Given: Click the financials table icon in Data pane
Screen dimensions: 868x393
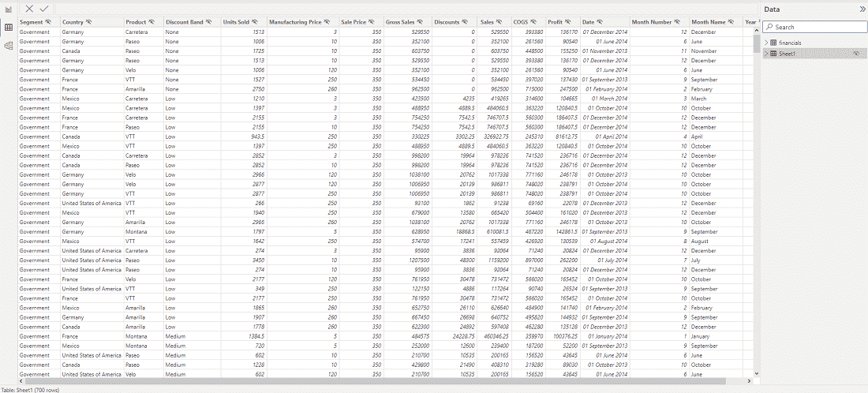Looking at the screenshot, I should [773, 43].
